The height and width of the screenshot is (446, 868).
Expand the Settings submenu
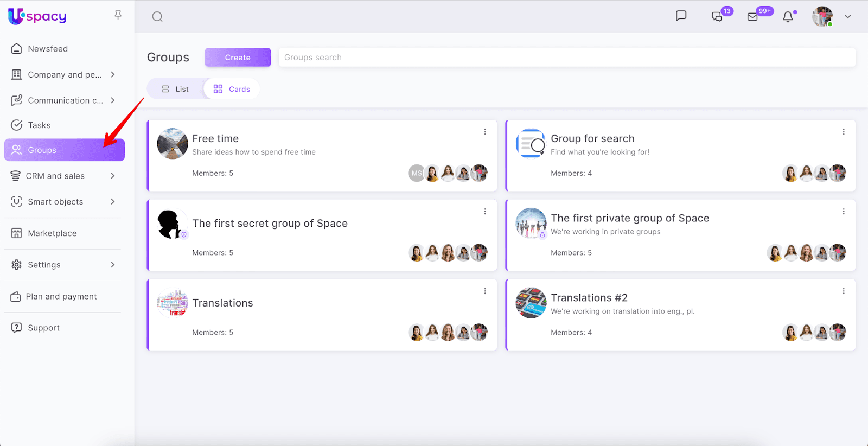(112, 265)
